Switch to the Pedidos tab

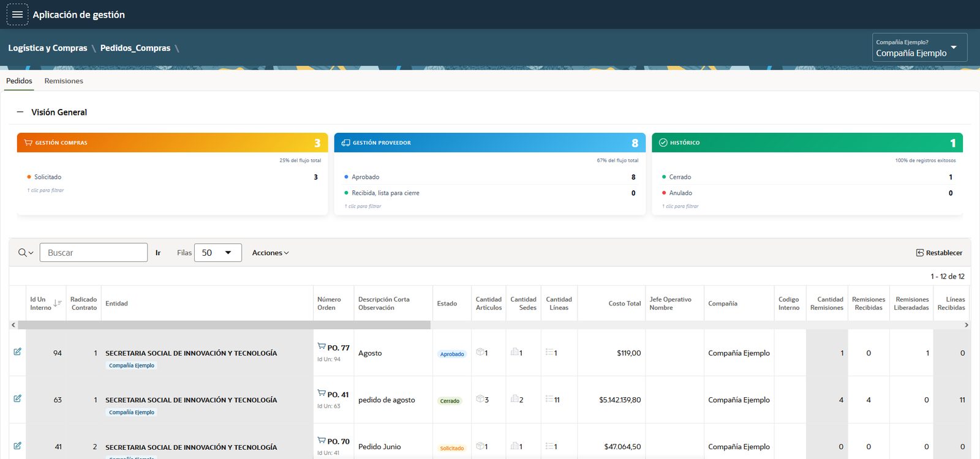pyautogui.click(x=19, y=81)
